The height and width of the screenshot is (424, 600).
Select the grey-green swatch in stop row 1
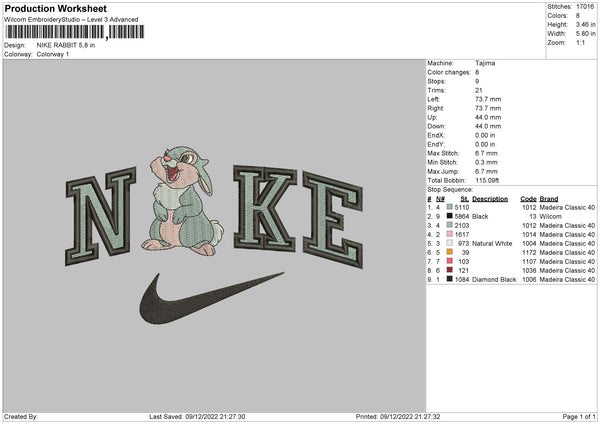[x=450, y=207]
